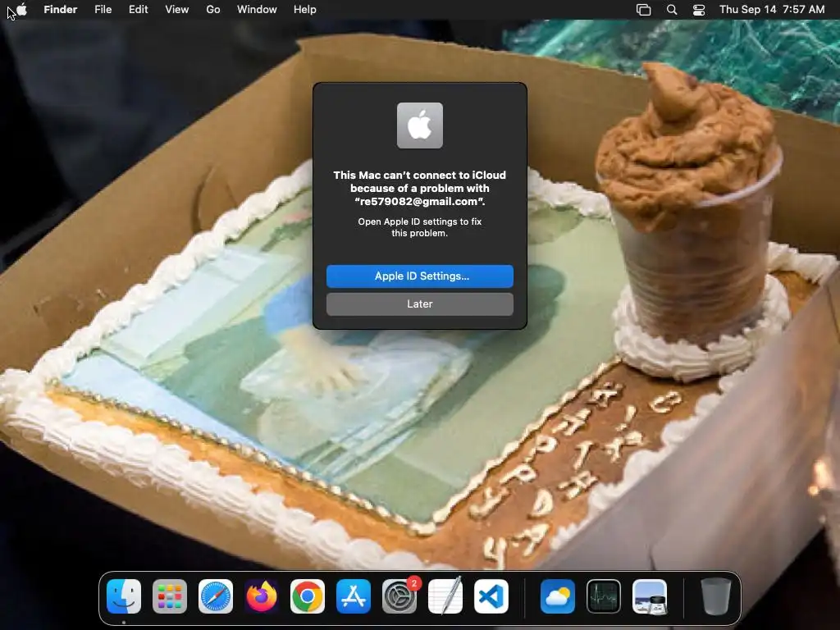The width and height of the screenshot is (840, 630).
Task: Open Launchpad from the Dock
Action: (x=170, y=596)
